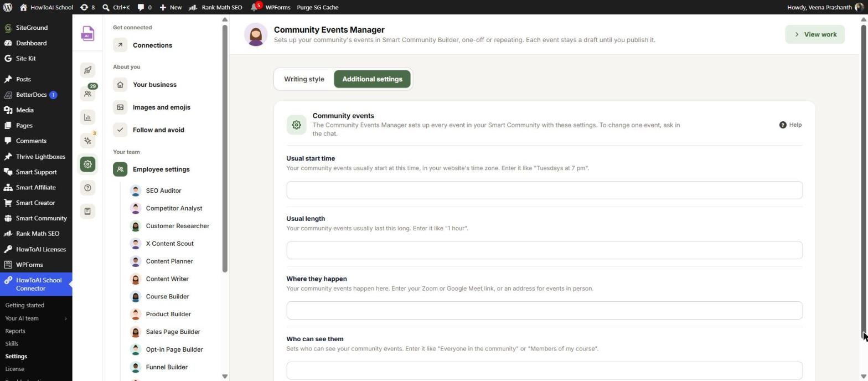Image resolution: width=868 pixels, height=381 pixels.
Task: Click New in the admin bar
Action: 170,7
